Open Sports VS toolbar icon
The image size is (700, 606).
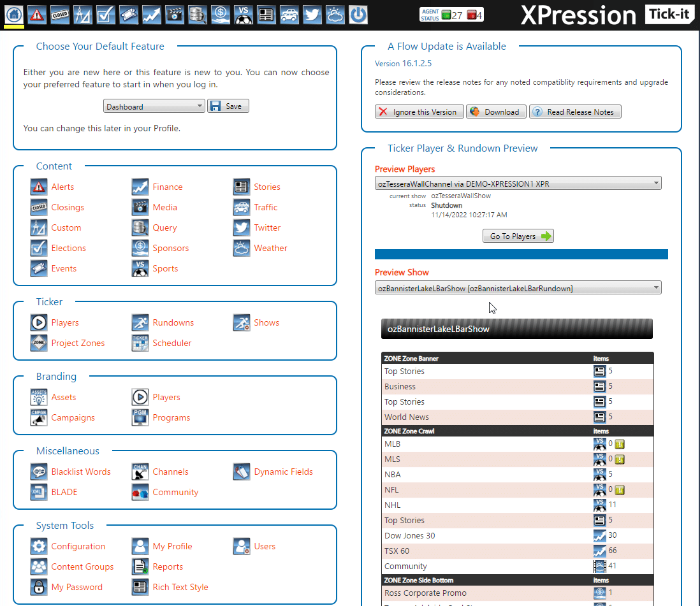244,15
